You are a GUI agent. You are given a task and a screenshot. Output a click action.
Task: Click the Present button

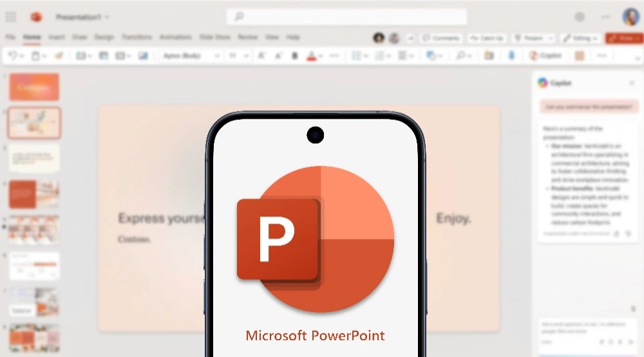[x=529, y=38]
